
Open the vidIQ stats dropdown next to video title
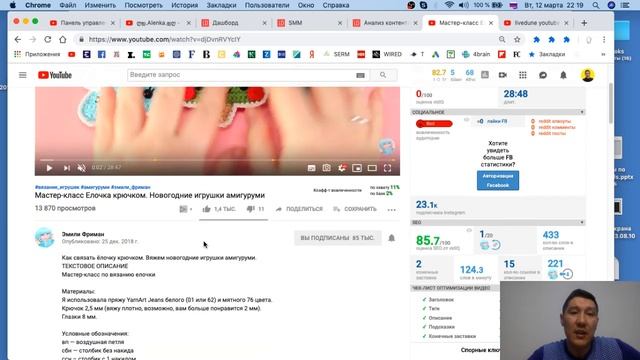click(185, 209)
